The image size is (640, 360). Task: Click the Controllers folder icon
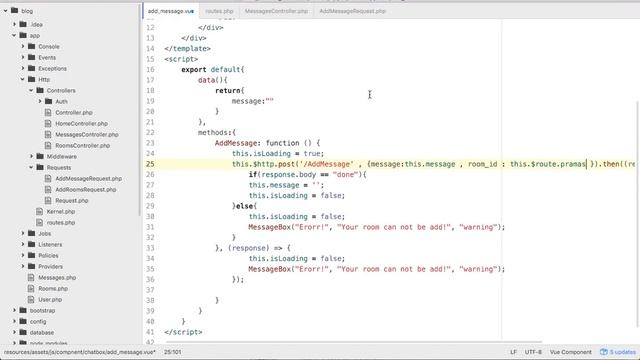(40, 90)
